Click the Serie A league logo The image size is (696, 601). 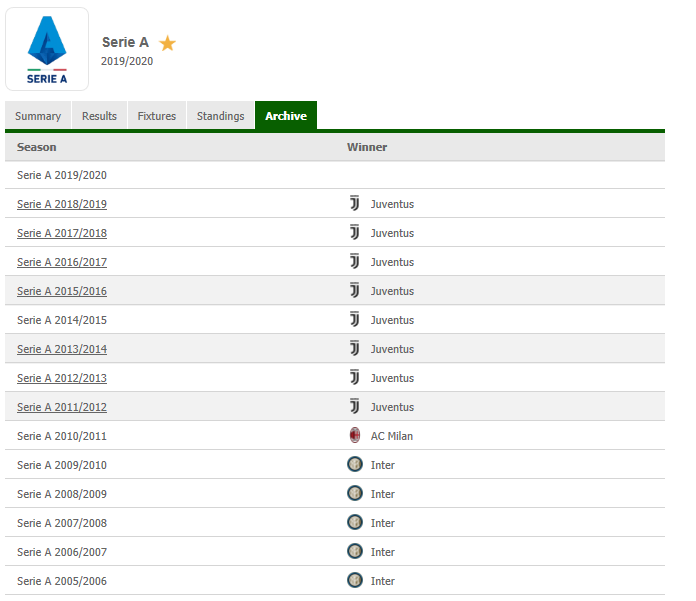[47, 49]
